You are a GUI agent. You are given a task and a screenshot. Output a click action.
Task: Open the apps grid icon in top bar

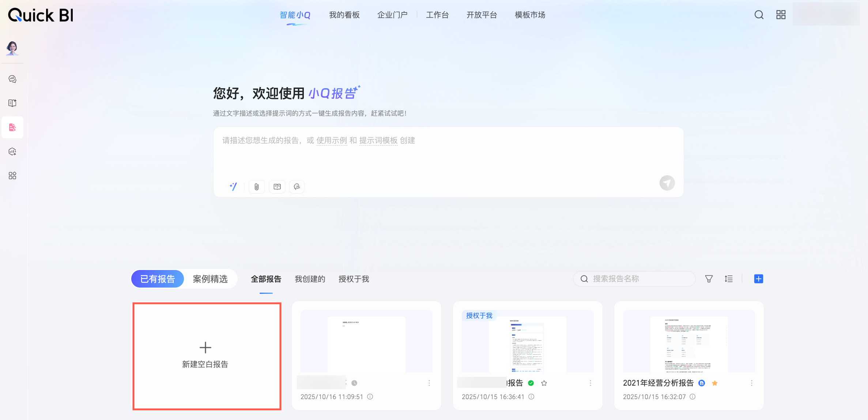(x=781, y=15)
